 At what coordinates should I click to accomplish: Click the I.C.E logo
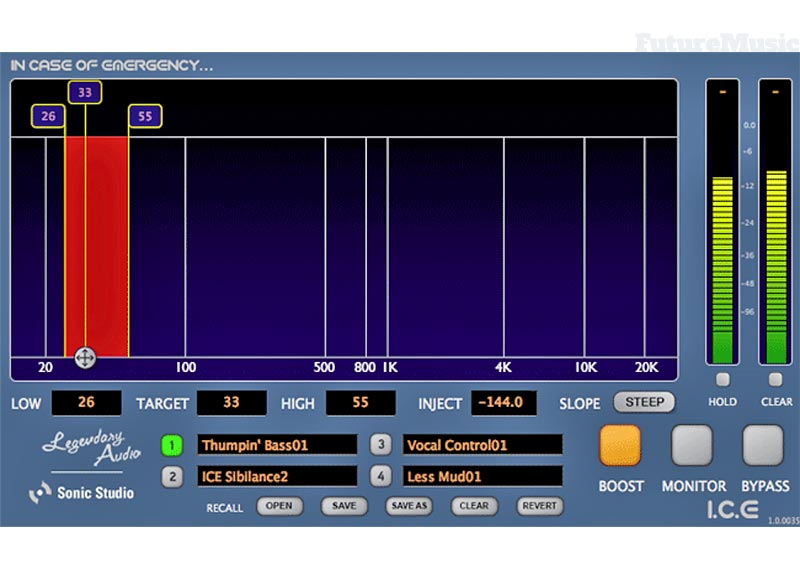coord(733,510)
